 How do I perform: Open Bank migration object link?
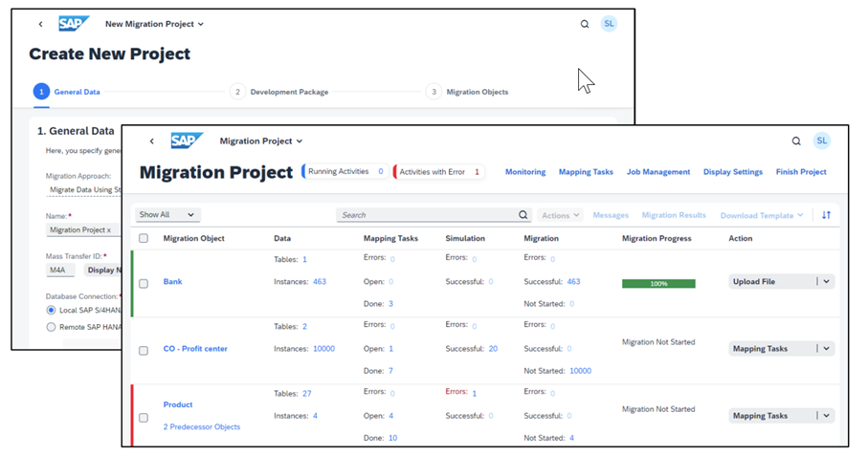(x=172, y=281)
